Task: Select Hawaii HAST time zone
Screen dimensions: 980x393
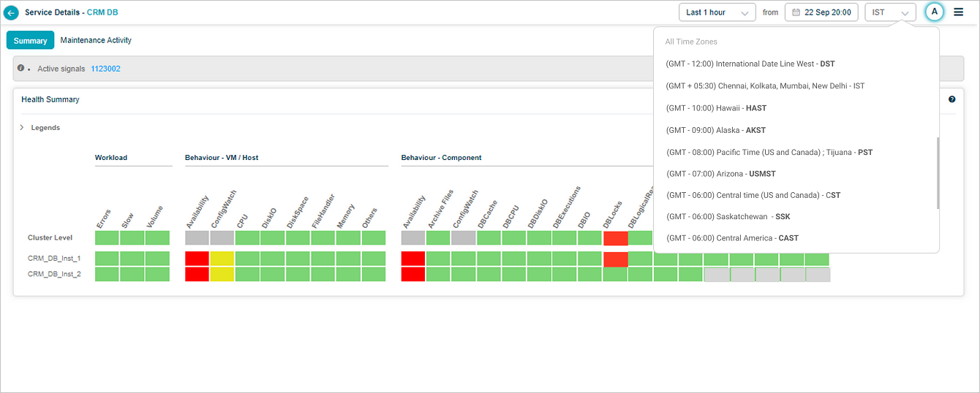Action: 716,108
